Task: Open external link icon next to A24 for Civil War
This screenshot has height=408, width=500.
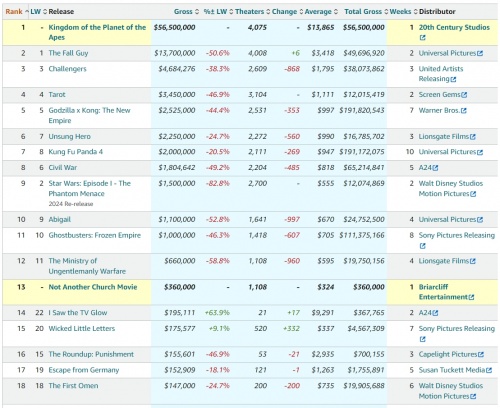Action: [x=435, y=168]
